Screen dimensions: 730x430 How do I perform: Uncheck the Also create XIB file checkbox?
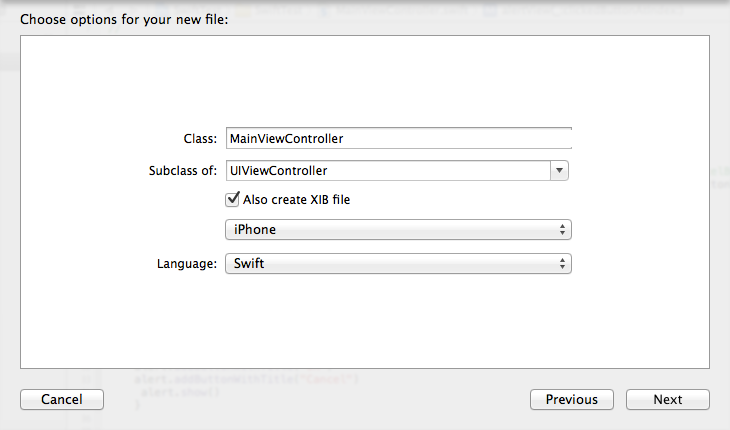pyautogui.click(x=232, y=199)
